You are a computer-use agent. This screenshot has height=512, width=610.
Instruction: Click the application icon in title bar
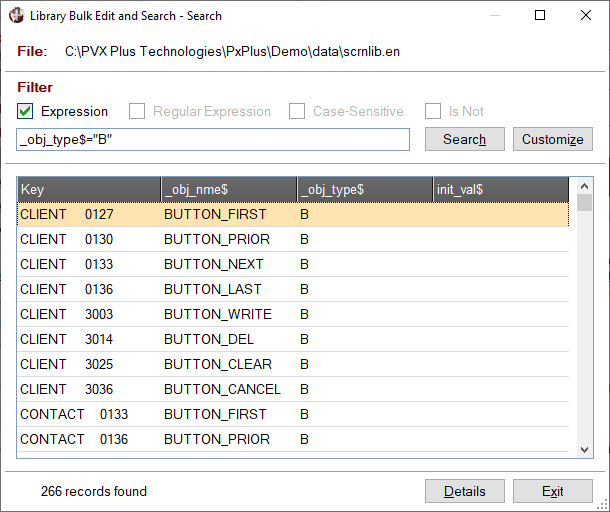coord(17,16)
